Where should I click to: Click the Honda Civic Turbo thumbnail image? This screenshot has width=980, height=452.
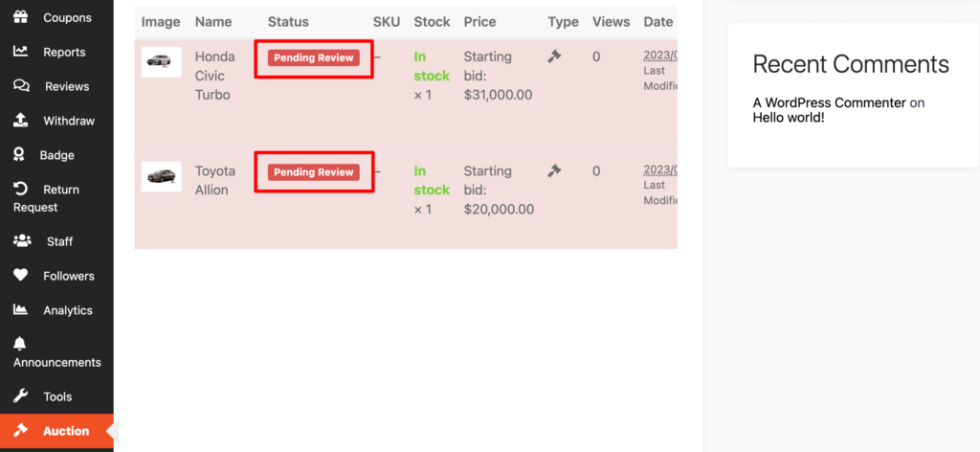[x=161, y=61]
